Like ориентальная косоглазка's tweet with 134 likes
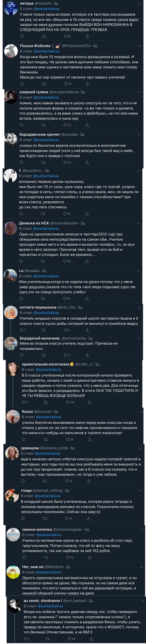This screenshot has height=644, width=146. (x=68, y=402)
